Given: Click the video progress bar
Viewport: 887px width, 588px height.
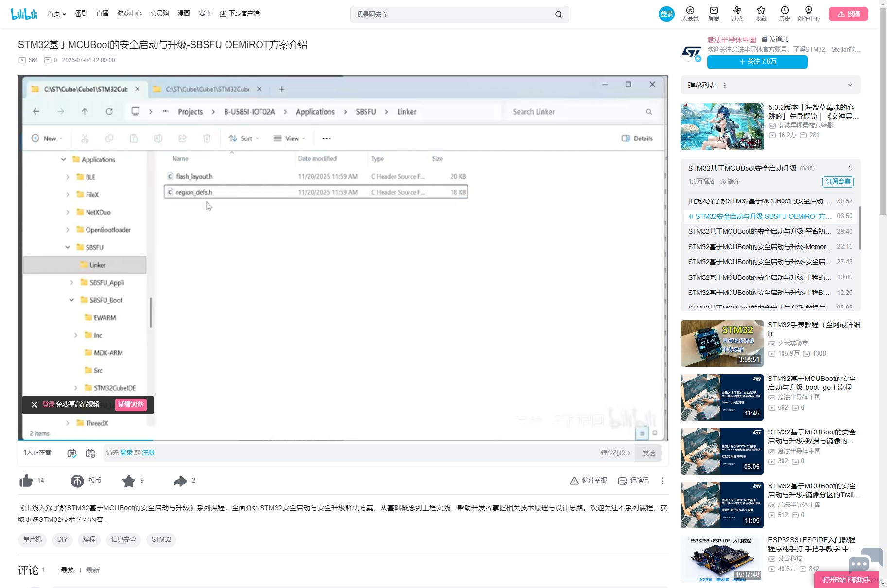Looking at the screenshot, I should pyautogui.click(x=343, y=440).
